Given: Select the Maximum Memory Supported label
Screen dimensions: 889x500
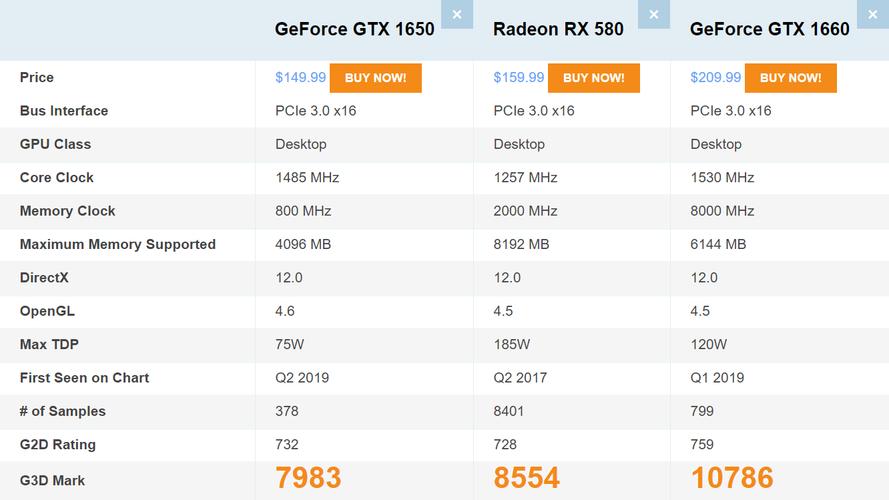Looking at the screenshot, I should click(x=117, y=245).
